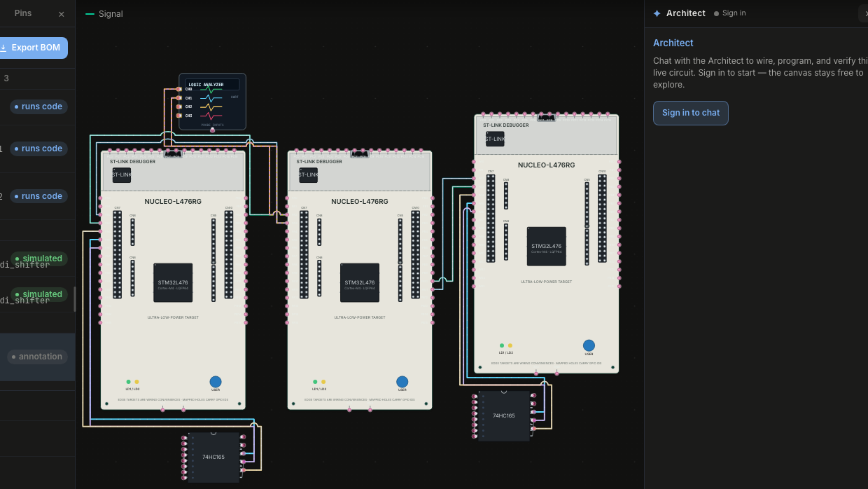Click the USB connector atop the right board

547,117
